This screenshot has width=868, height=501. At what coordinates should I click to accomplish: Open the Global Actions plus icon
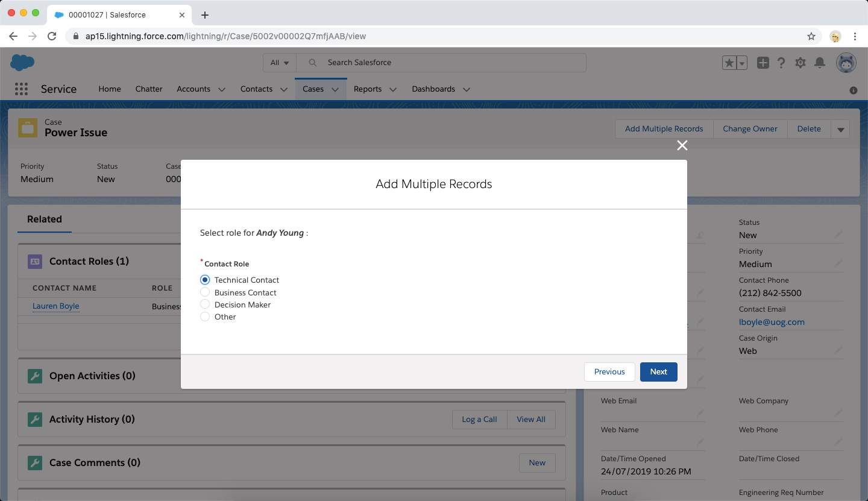pyautogui.click(x=763, y=63)
